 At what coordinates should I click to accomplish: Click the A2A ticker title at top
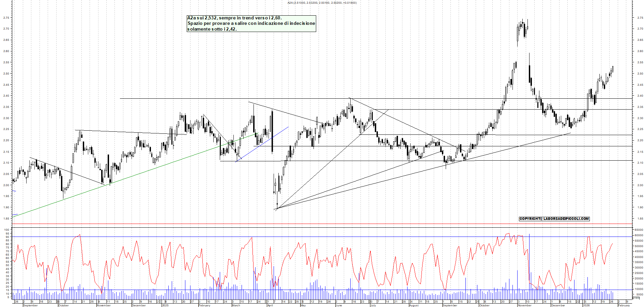click(322, 3)
